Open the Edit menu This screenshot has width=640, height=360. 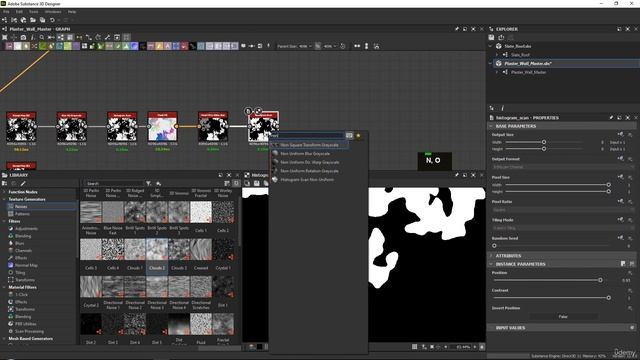(19, 12)
